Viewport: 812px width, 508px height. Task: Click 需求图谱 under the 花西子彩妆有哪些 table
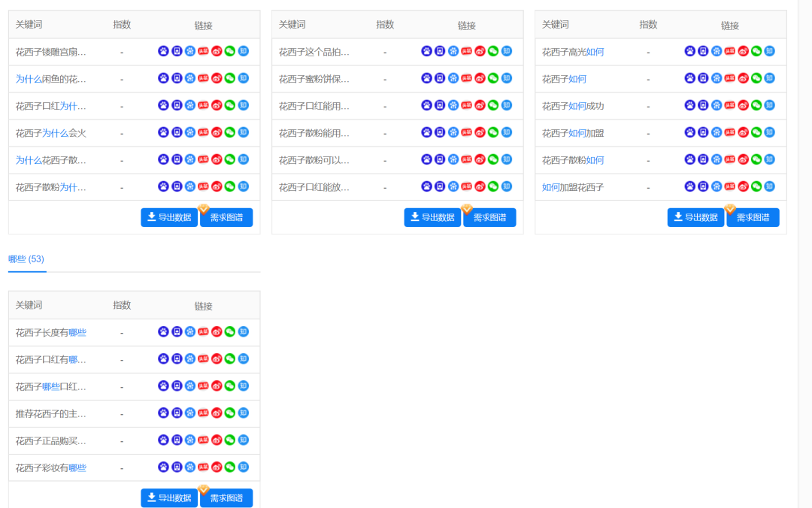point(226,498)
